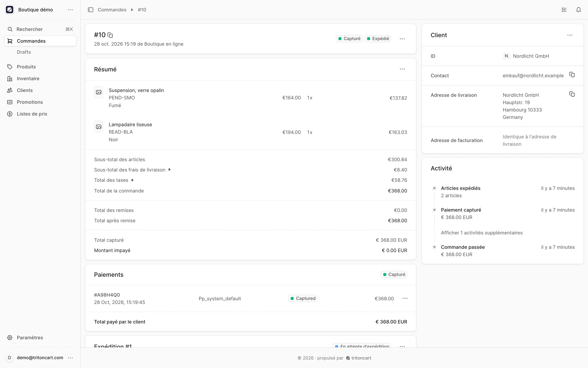This screenshot has width=588, height=368.
Task: Click the Commandes breadcrumb link
Action: click(x=112, y=10)
